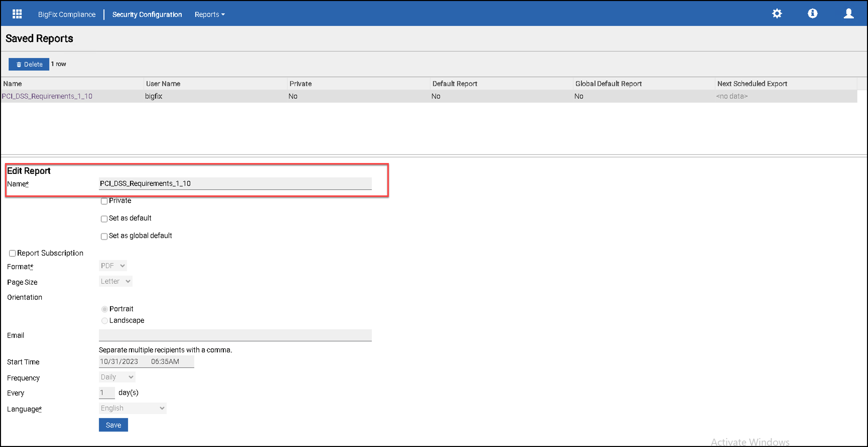Toggle the Private checkbox

[104, 201]
